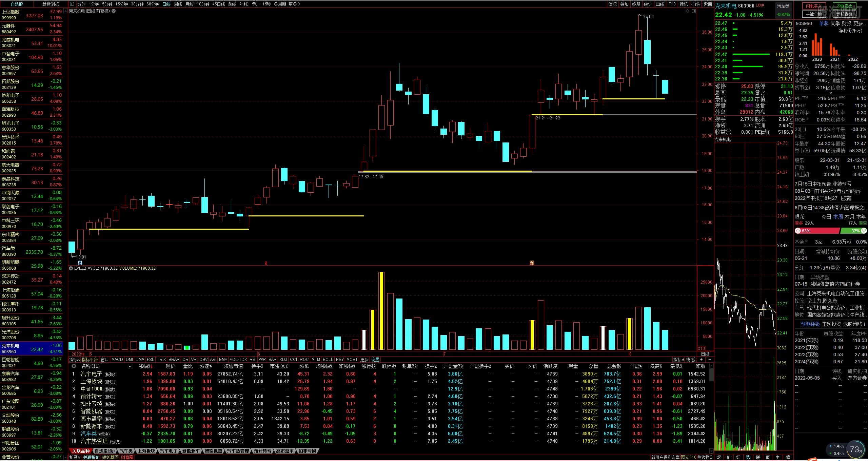Image resolution: width=868 pixels, height=461 pixels.
Task: Click the 看多 63% bullish vote bar
Action: coord(817,231)
